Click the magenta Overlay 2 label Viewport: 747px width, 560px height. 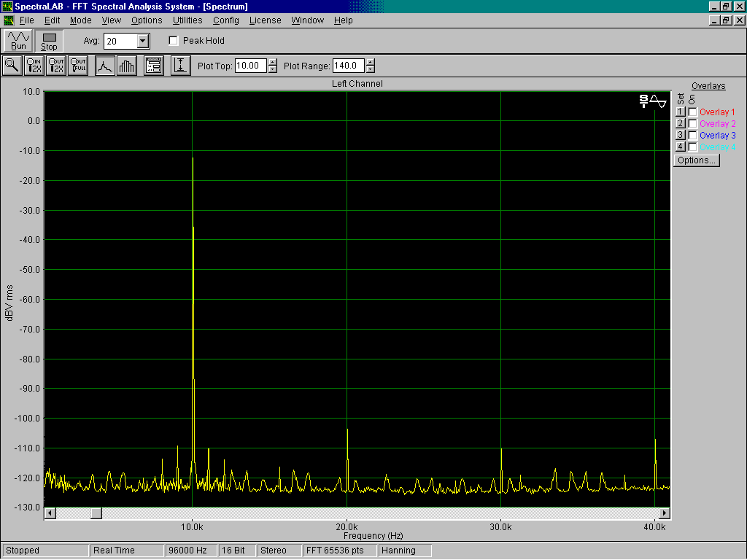click(718, 124)
